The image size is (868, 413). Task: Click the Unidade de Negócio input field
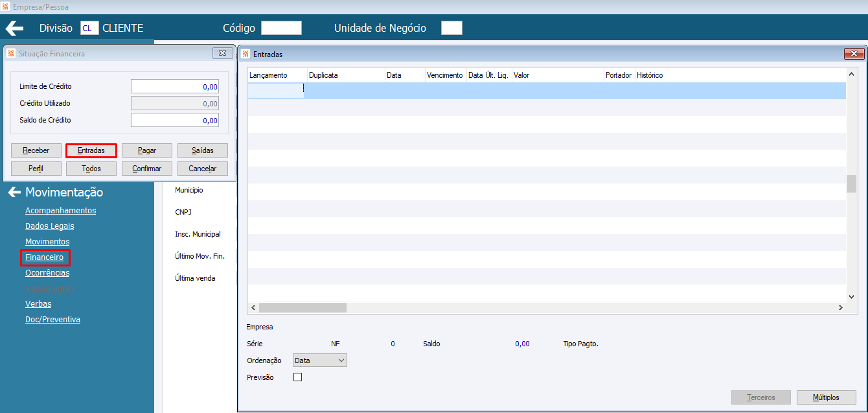point(451,28)
